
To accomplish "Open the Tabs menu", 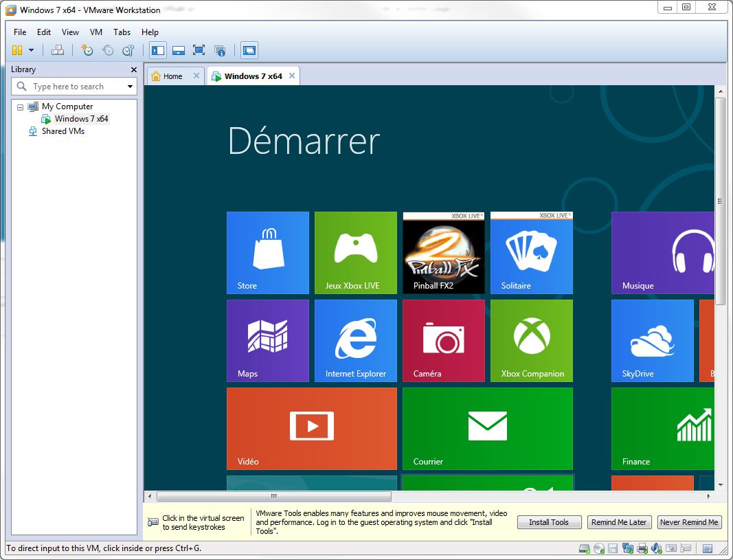I will (x=122, y=32).
